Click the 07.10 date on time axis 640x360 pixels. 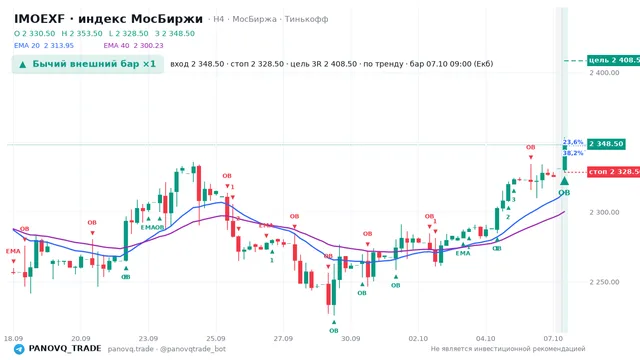pyautogui.click(x=553, y=339)
